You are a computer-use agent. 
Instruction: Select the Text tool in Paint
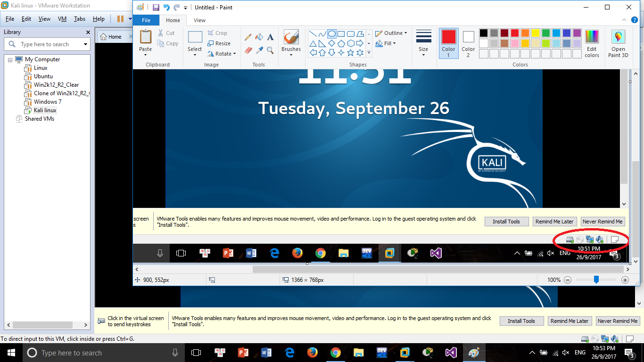point(270,37)
